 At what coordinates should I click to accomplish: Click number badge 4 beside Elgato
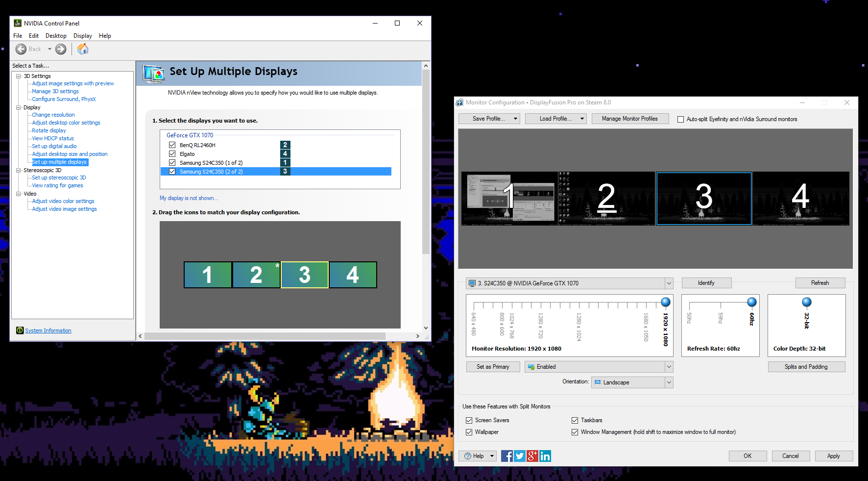click(x=285, y=154)
